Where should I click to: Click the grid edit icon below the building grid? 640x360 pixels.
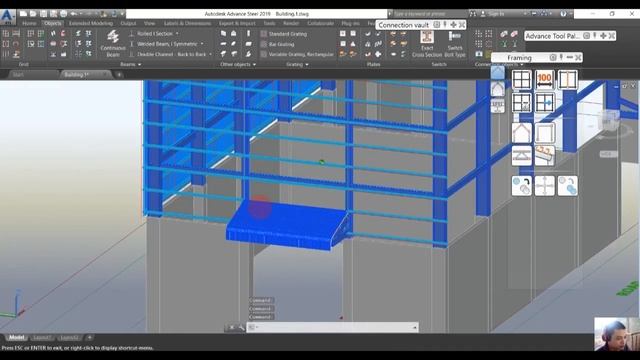522,102
